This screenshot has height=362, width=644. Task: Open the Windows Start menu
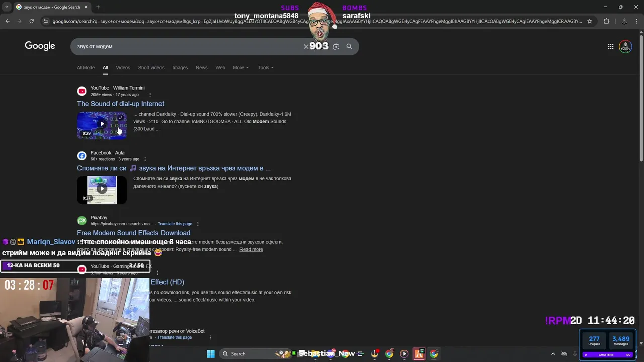(211, 354)
